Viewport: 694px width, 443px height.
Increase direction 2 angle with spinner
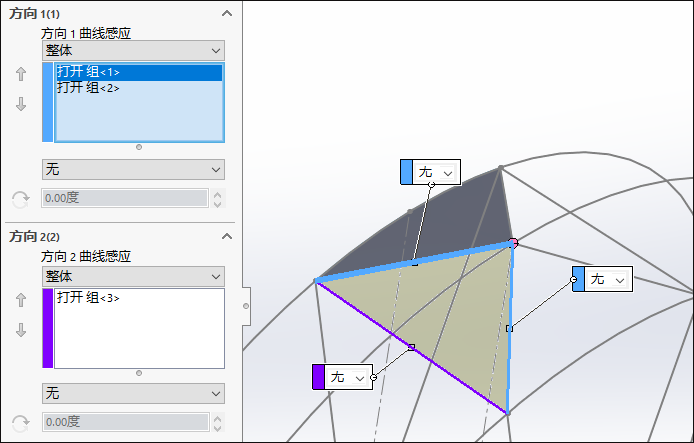coord(217,417)
